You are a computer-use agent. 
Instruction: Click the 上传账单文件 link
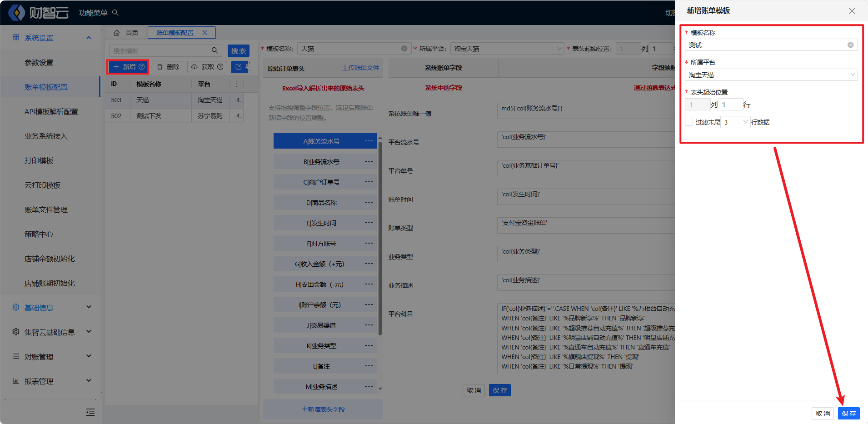click(x=360, y=68)
